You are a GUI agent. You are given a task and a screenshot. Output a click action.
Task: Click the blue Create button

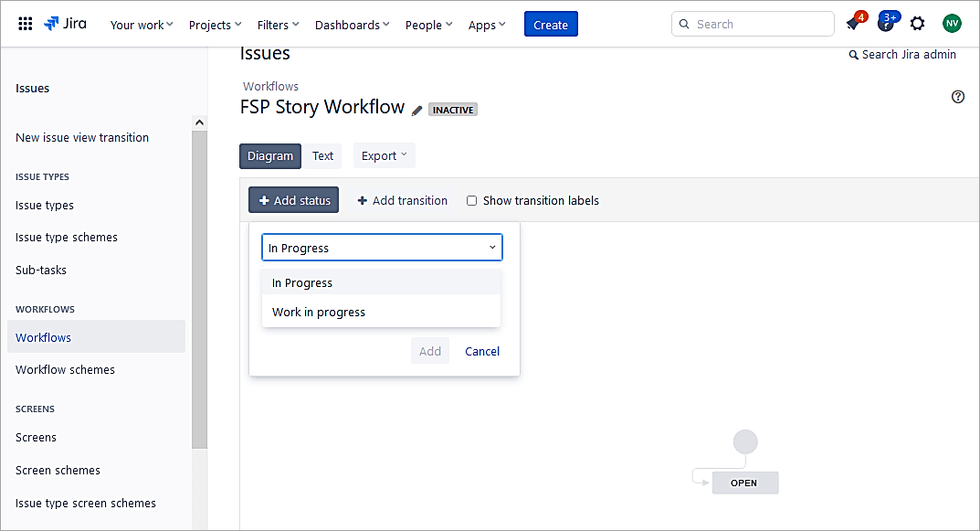(550, 25)
